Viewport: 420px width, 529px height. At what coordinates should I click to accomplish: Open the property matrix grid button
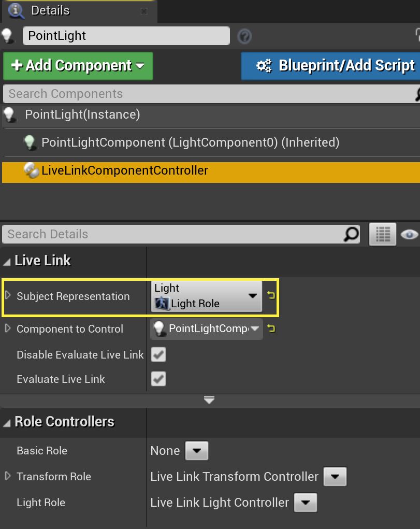pyautogui.click(x=383, y=234)
